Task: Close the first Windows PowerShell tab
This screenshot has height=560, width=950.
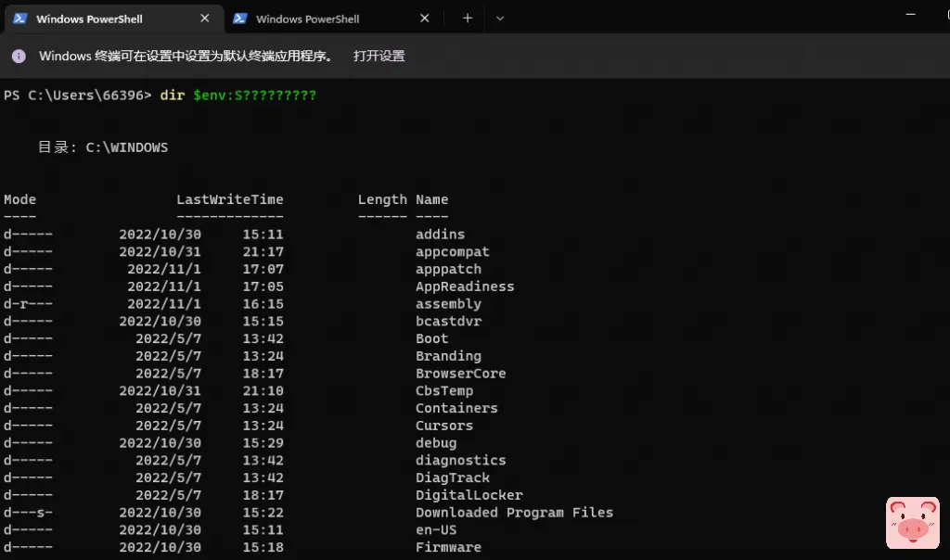Action: click(x=205, y=19)
